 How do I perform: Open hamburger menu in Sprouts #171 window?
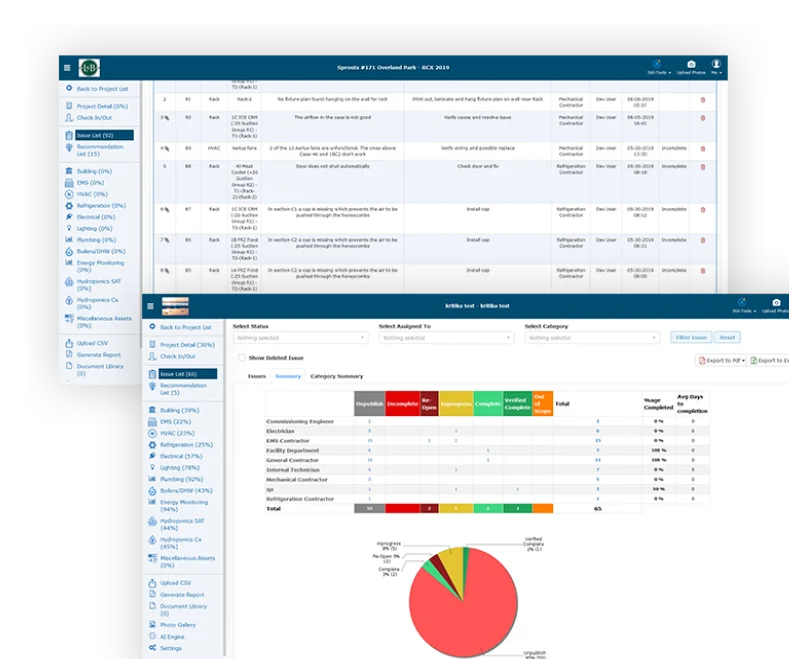[x=67, y=67]
